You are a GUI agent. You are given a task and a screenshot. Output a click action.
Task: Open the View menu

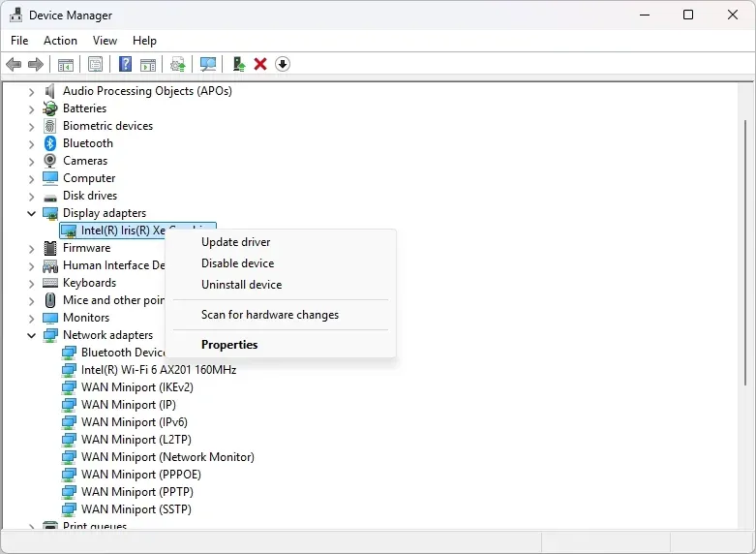click(x=105, y=41)
